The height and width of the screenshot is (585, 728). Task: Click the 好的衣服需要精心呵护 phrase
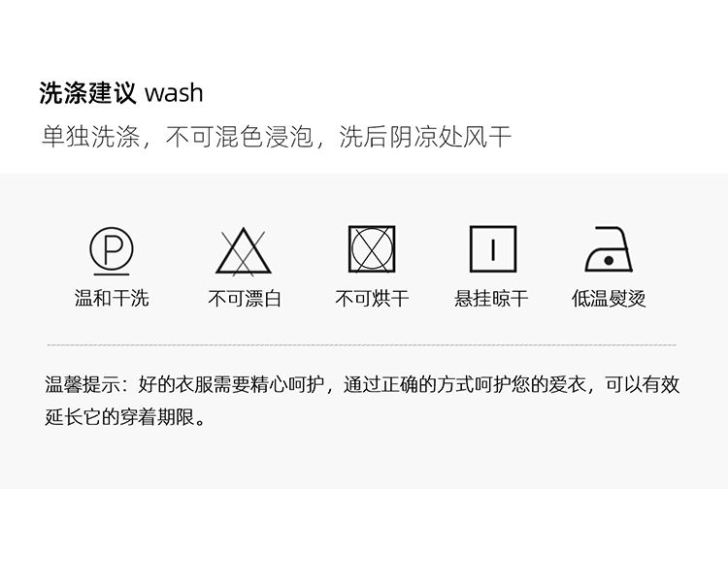pos(231,384)
